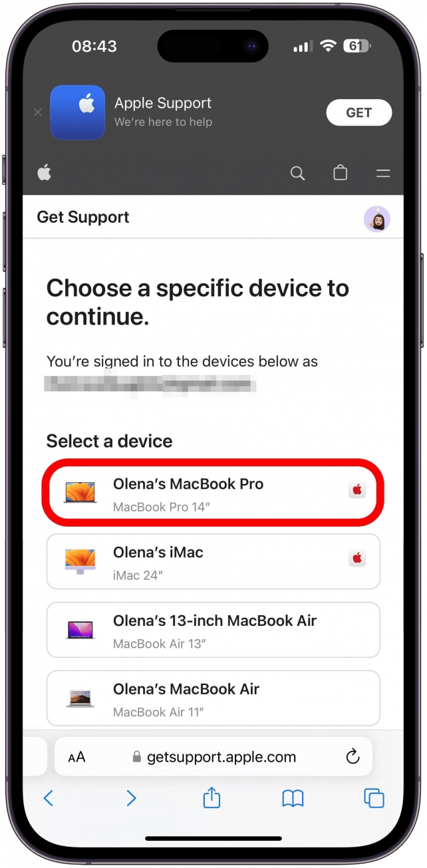Go back with Safari back arrow
Image resolution: width=427 pixels, height=868 pixels.
pos(48,798)
